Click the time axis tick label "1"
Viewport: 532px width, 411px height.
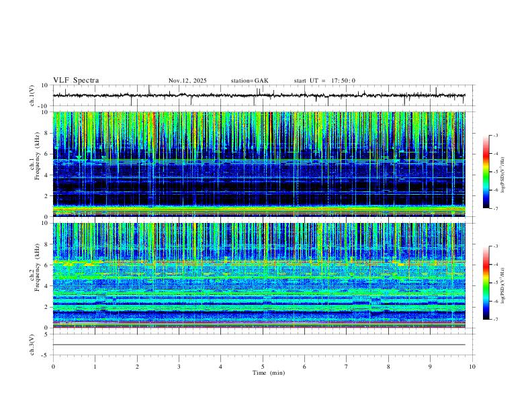[95, 367]
